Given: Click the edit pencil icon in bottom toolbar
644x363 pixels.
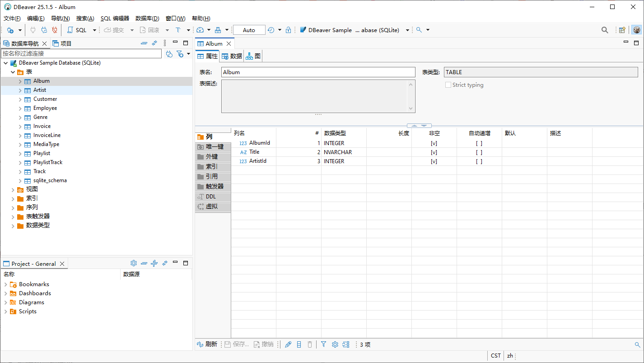Looking at the screenshot, I should pos(288,344).
